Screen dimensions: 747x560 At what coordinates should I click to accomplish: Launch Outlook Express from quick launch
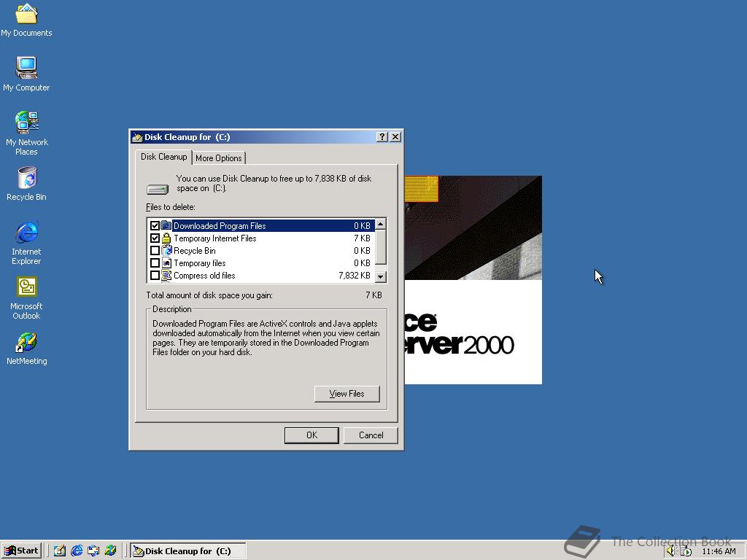(93, 551)
